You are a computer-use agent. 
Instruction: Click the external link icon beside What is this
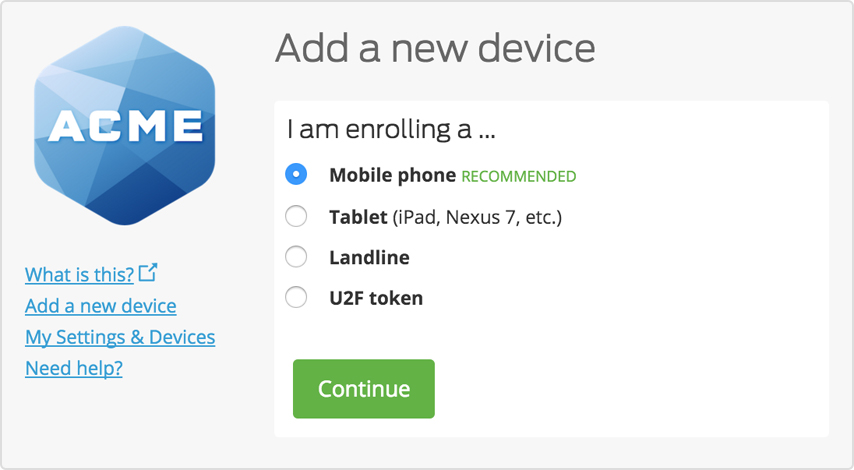tap(148, 272)
